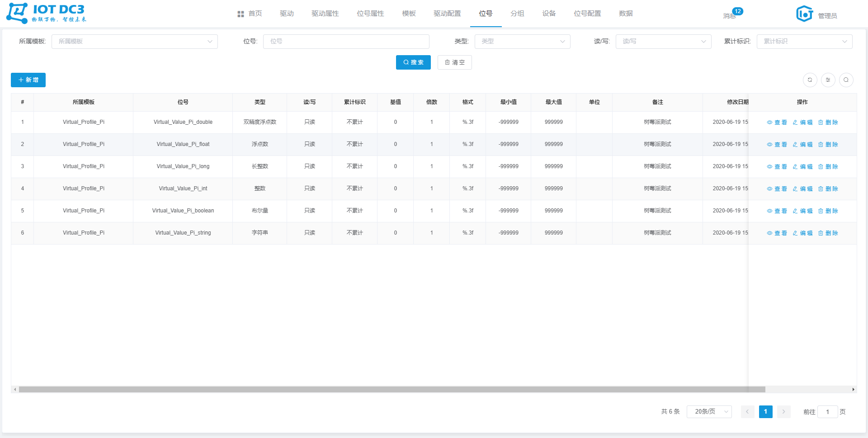View details of Virtual_Value_Pi_boolean row
Image resolution: width=868 pixels, height=438 pixels.
click(x=777, y=211)
